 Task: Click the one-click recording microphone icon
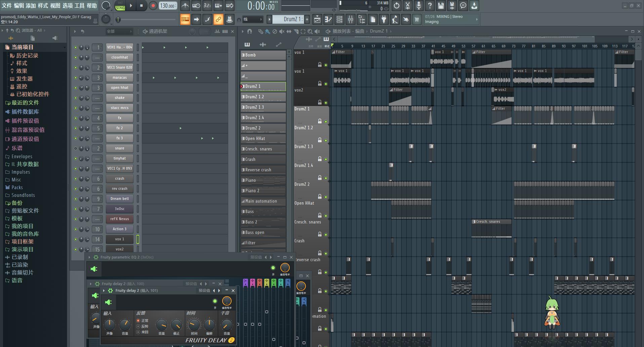[419, 5]
